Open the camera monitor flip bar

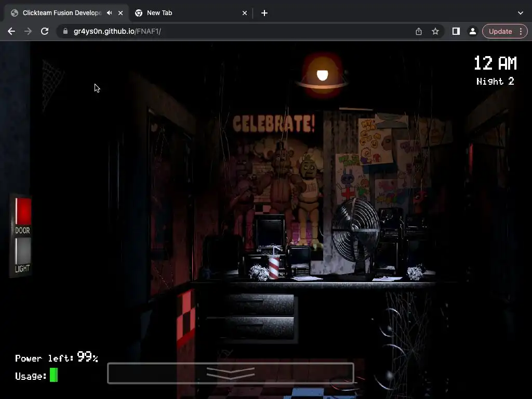[x=231, y=373]
